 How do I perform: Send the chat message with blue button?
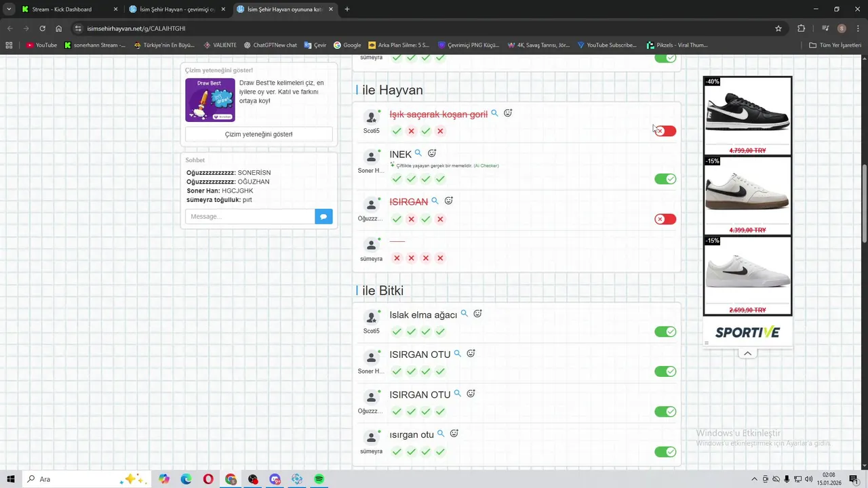click(323, 216)
